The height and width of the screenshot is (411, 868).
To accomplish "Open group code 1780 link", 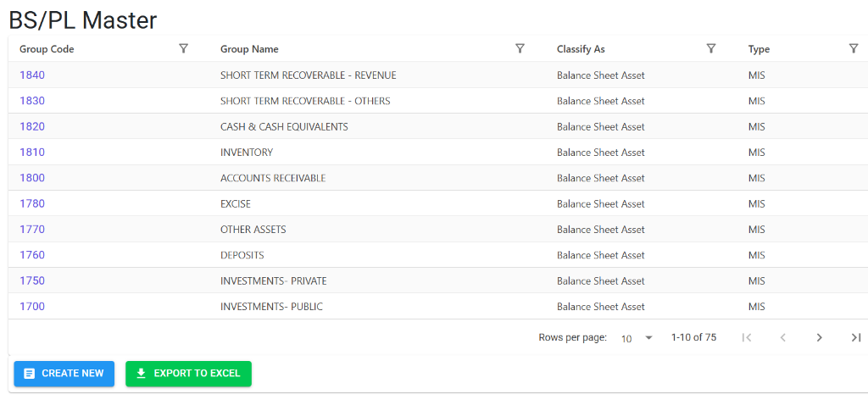I will point(32,203).
